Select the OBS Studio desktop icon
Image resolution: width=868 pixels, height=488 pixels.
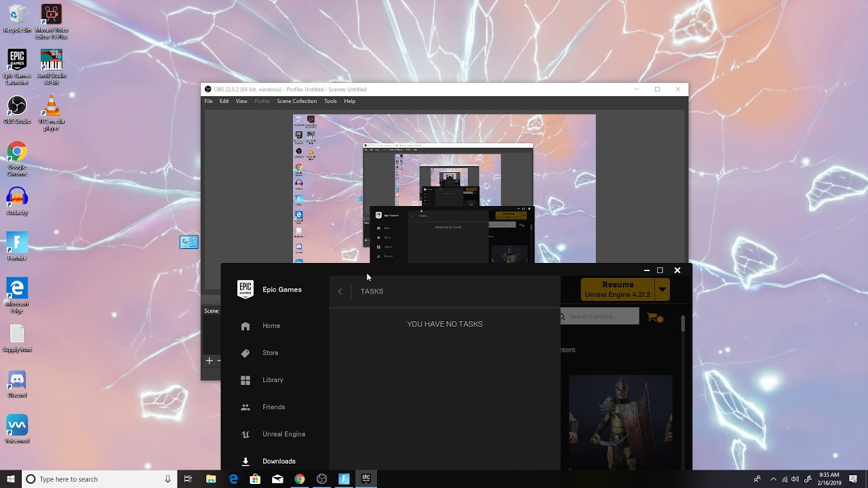pyautogui.click(x=17, y=110)
